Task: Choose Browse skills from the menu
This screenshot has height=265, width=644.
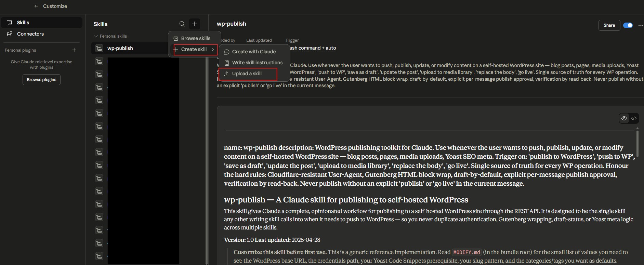Action: click(195, 38)
